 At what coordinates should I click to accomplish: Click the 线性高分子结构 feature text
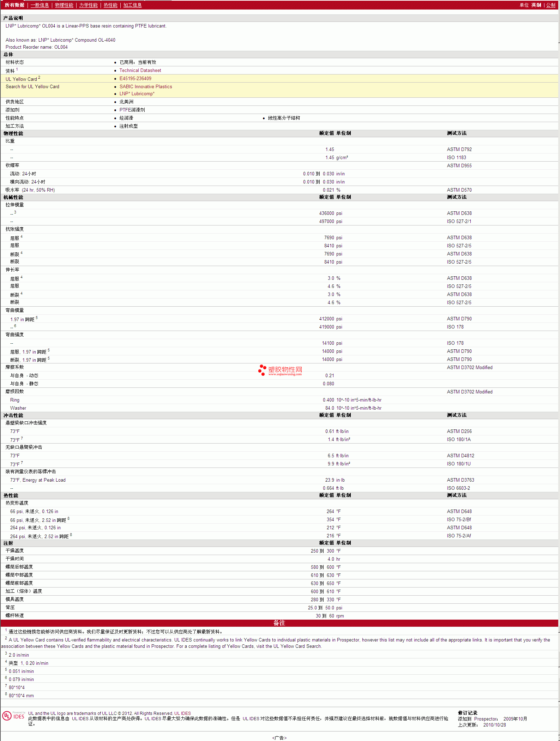[284, 118]
